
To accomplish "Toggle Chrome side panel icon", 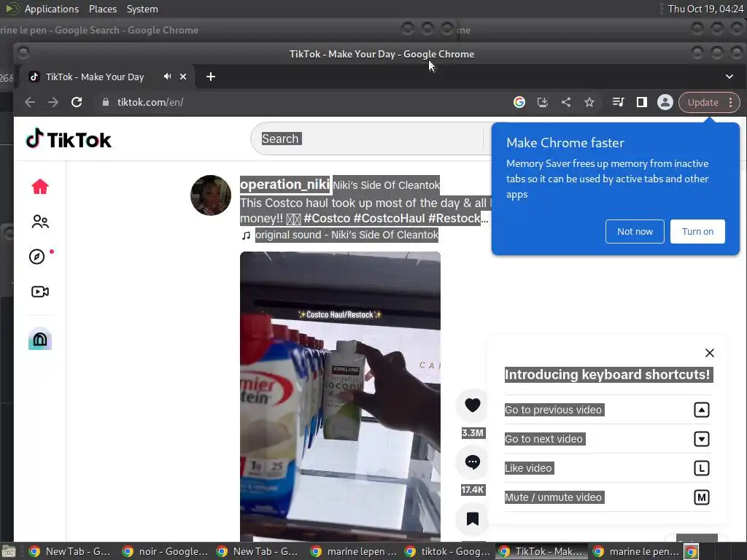I will point(642,102).
